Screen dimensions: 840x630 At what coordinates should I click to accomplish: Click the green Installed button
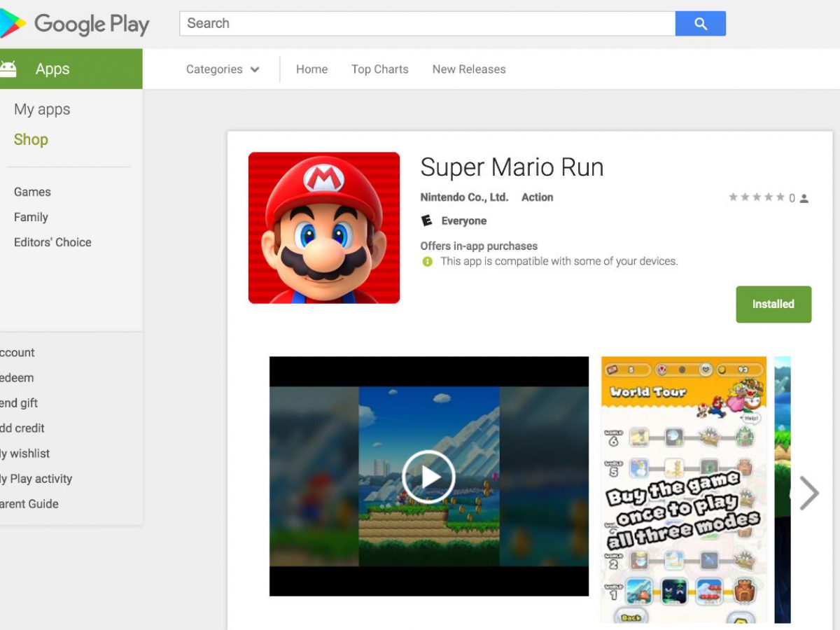point(773,304)
